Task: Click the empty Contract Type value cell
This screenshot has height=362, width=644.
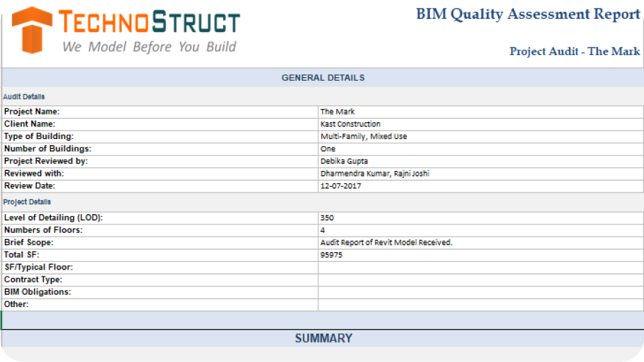Action: point(481,280)
